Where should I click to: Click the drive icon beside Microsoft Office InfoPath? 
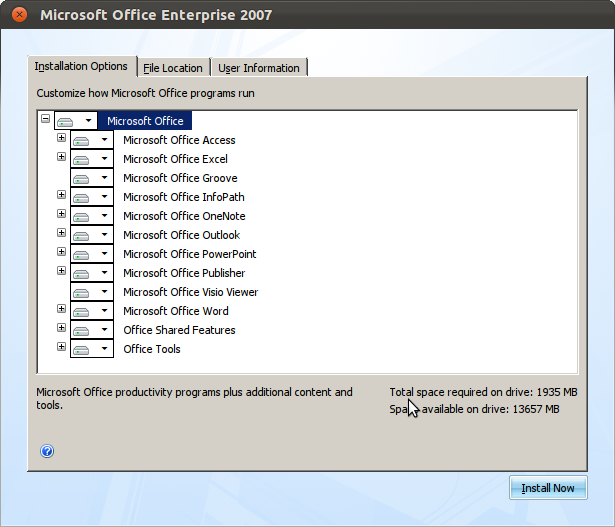(x=81, y=198)
